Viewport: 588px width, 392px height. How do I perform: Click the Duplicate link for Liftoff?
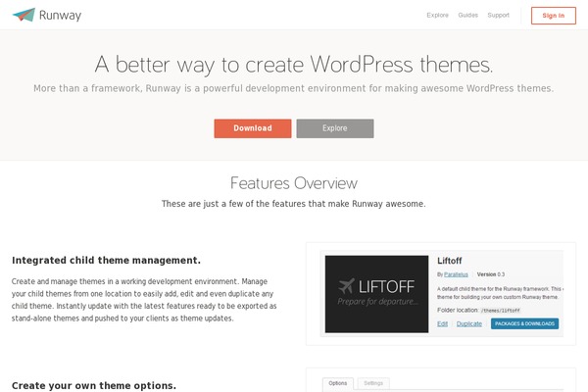(469, 323)
